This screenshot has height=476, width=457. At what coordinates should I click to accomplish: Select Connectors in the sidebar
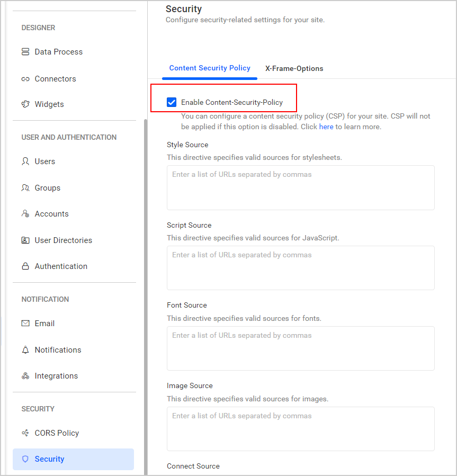click(56, 78)
